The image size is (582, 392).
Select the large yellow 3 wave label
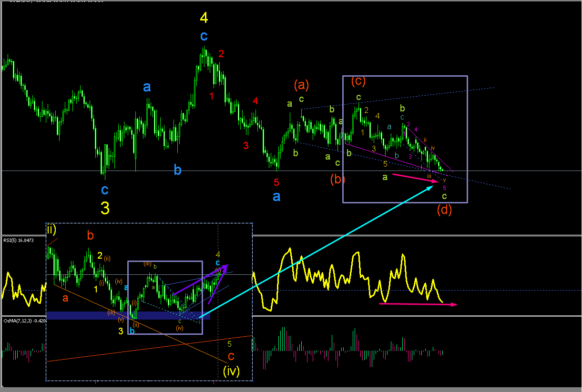coord(105,208)
